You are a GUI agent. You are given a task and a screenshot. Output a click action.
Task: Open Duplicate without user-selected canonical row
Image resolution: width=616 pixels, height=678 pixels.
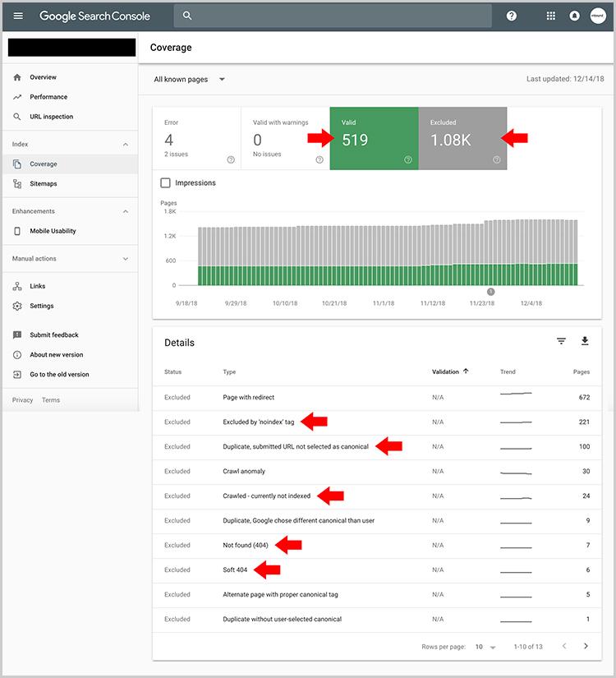coord(377,619)
